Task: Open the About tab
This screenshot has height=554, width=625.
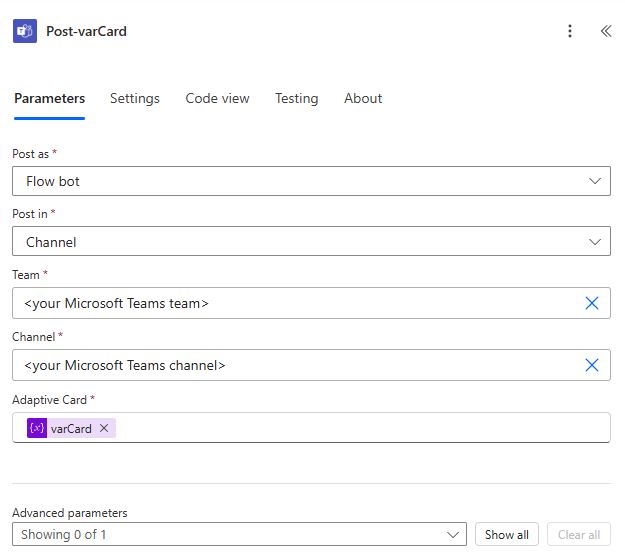Action: [x=363, y=98]
